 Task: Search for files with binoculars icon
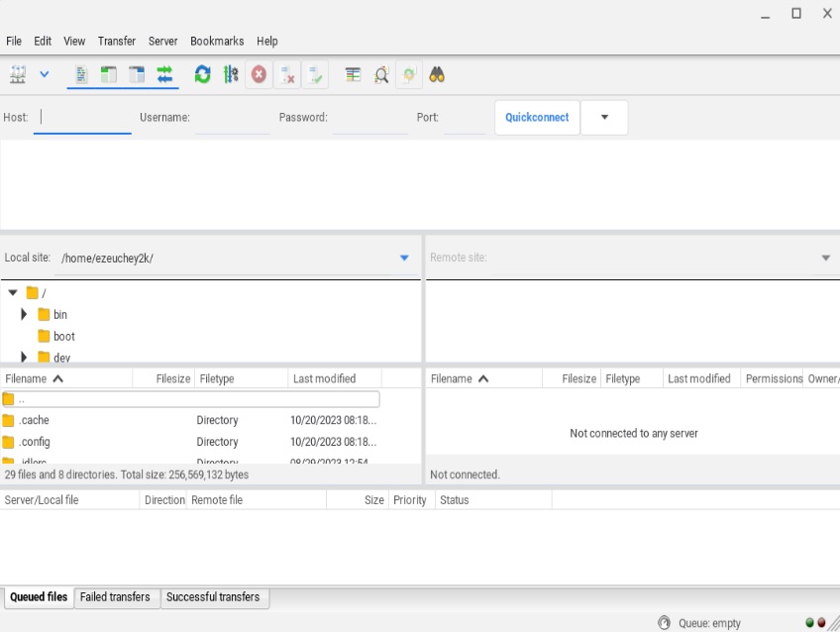click(x=437, y=74)
